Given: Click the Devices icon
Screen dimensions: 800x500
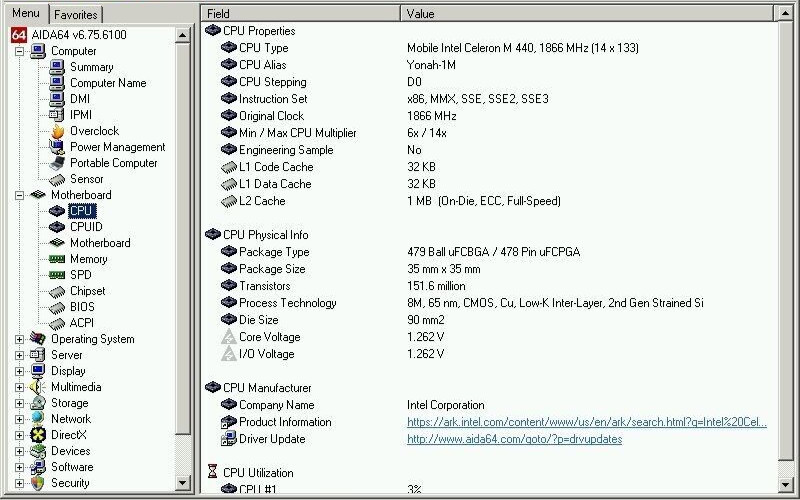Looking at the screenshot, I should 38,451.
